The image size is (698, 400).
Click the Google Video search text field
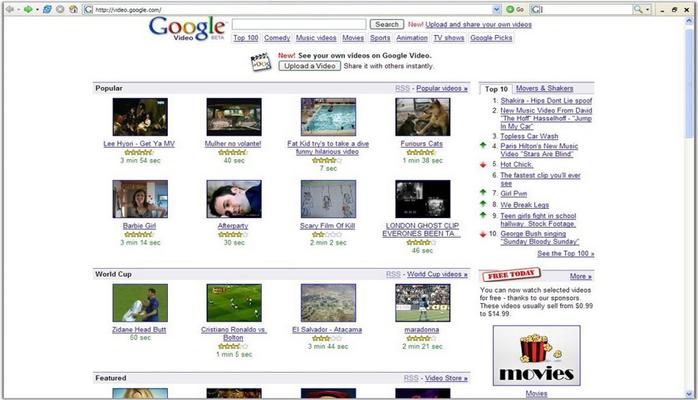[x=298, y=24]
